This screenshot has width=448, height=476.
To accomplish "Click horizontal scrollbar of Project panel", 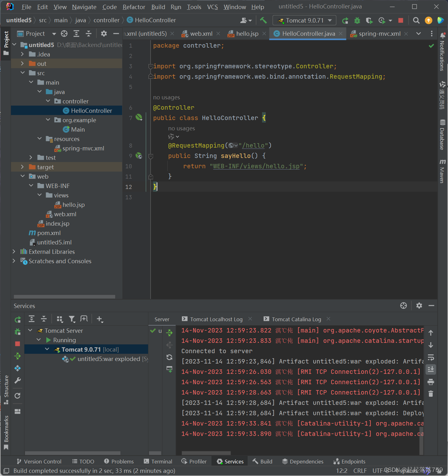I will (x=64, y=297).
